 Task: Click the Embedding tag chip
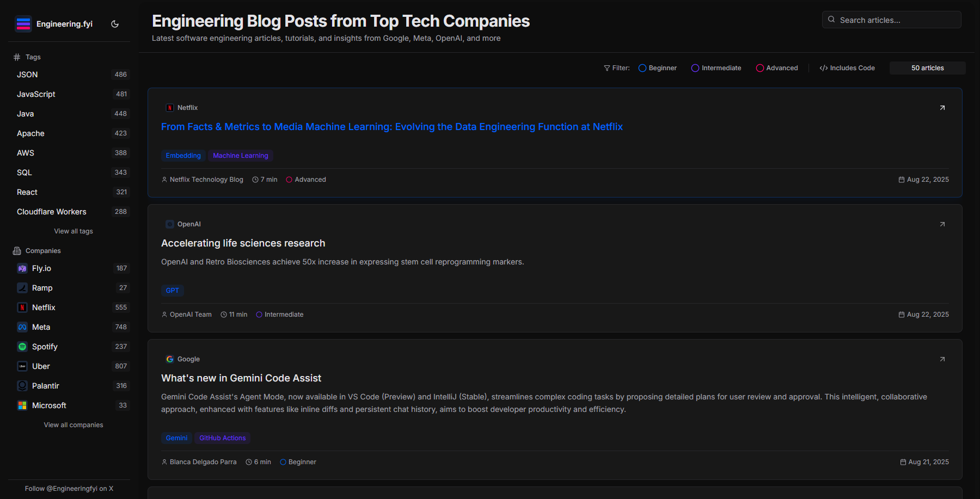[x=183, y=156]
